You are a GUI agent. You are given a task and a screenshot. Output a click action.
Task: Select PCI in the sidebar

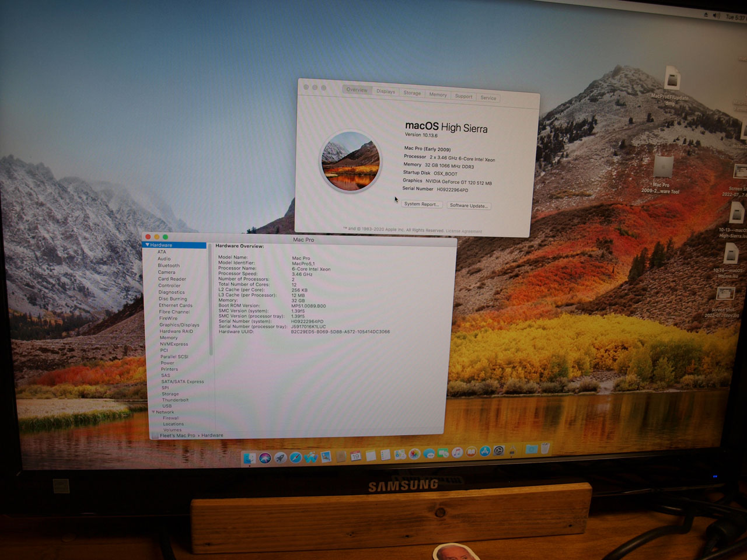[x=164, y=351]
